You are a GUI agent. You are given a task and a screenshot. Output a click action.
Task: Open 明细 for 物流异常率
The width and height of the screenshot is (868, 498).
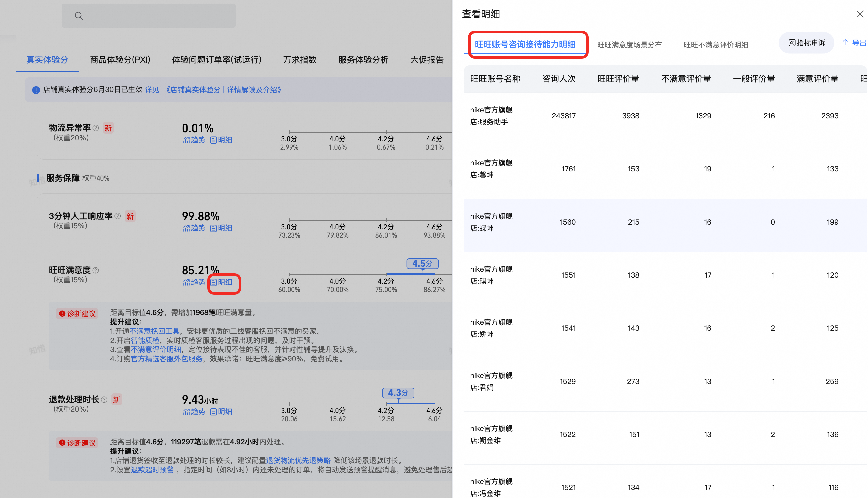221,140
